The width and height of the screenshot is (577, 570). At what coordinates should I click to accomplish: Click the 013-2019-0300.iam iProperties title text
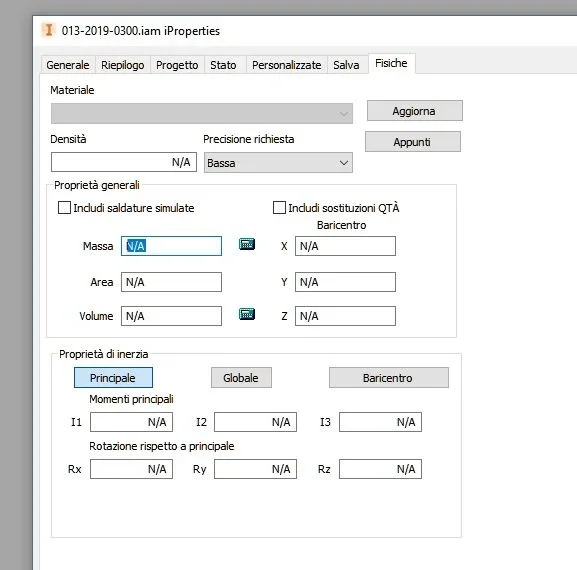point(141,31)
